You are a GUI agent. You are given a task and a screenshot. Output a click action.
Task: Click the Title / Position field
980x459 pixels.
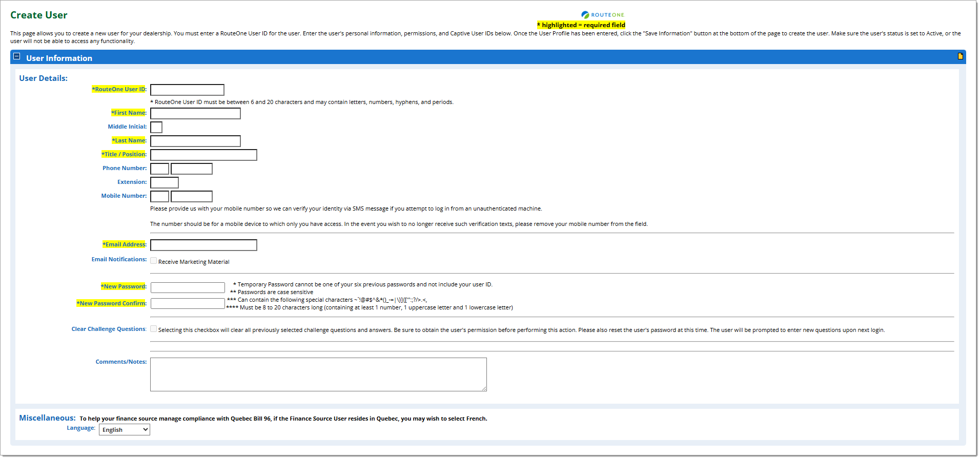[203, 155]
